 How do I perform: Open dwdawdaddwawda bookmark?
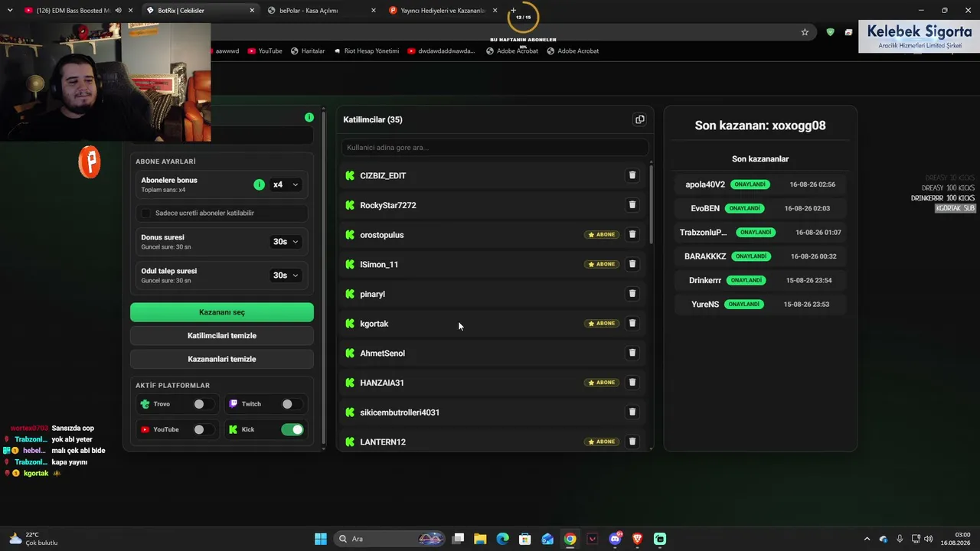442,51
